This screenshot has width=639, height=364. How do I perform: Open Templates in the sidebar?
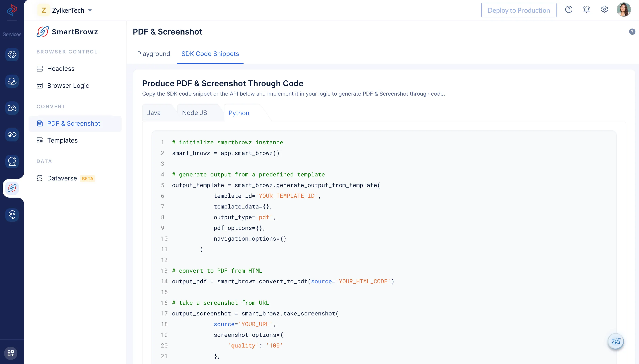click(75, 141)
